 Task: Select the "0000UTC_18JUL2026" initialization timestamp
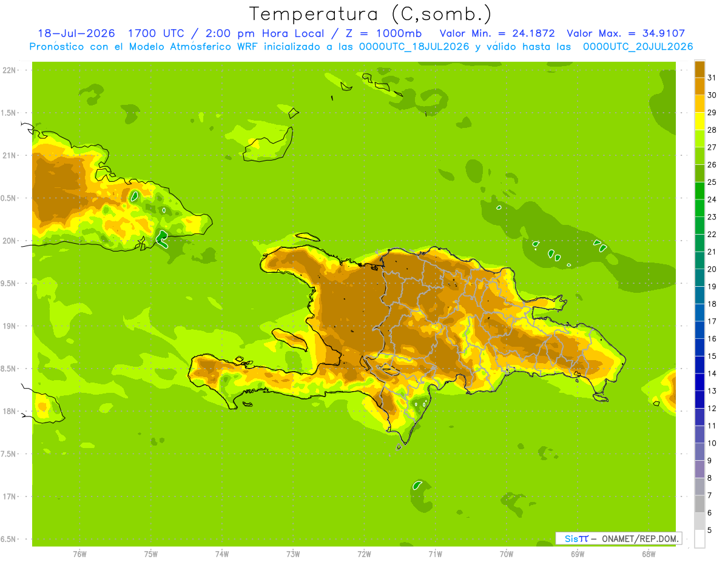[414, 47]
